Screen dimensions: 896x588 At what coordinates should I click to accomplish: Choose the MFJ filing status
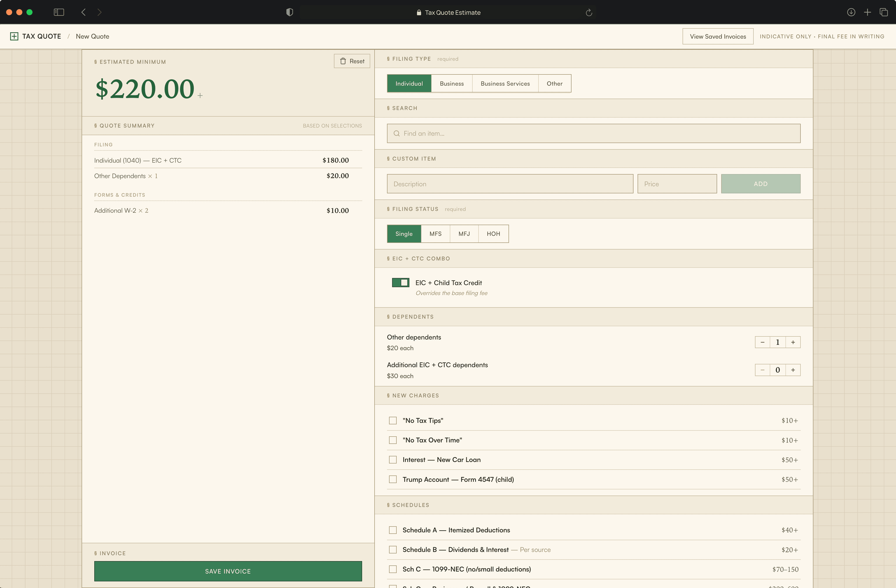(464, 234)
